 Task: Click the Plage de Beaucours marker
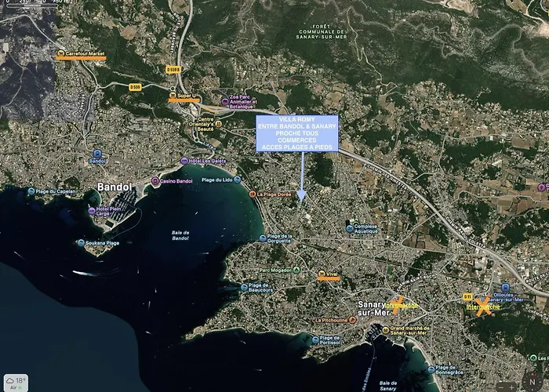pyautogui.click(x=244, y=288)
